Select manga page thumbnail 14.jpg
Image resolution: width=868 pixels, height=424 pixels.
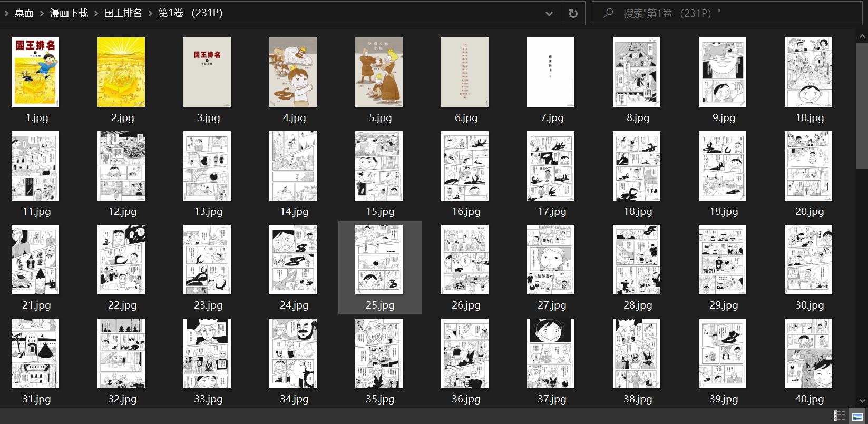294,166
